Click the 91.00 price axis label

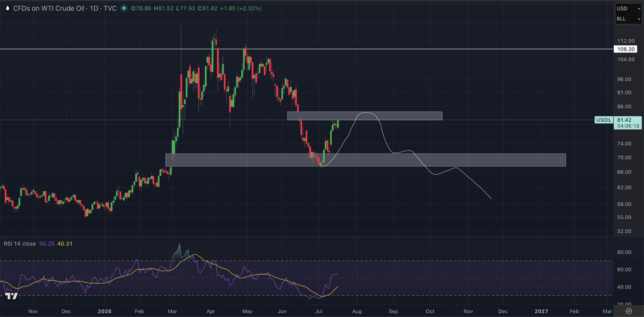624,92
